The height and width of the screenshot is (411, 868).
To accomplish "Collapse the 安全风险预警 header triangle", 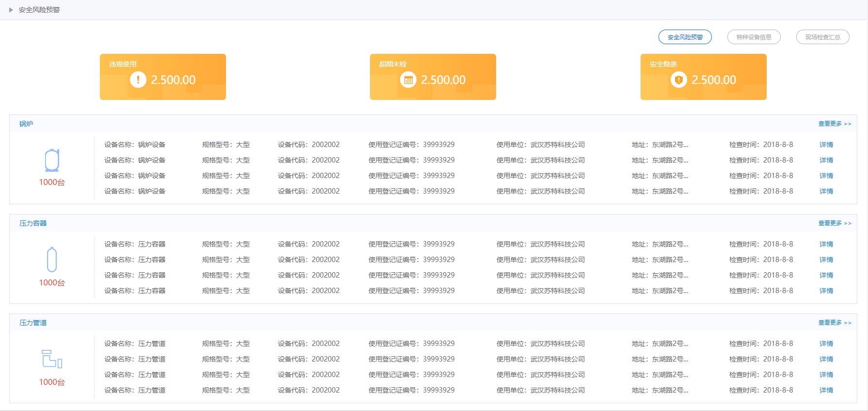I will click(11, 10).
